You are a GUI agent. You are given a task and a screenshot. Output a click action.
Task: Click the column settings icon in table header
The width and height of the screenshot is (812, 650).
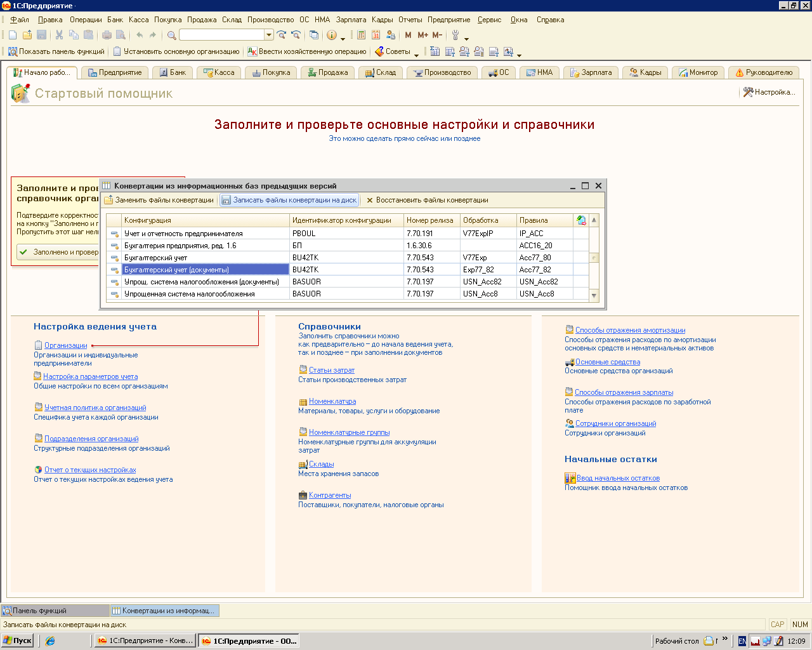(x=581, y=220)
